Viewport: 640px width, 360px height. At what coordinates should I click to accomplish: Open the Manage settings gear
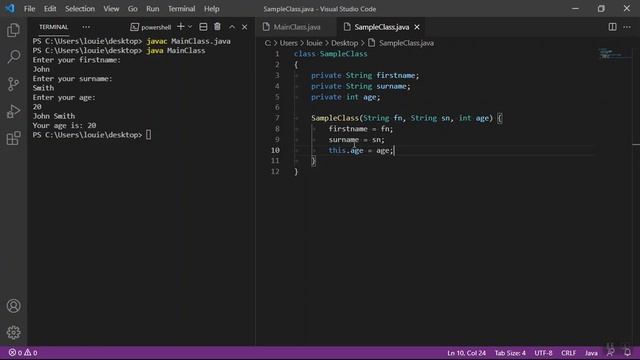pos(13,332)
